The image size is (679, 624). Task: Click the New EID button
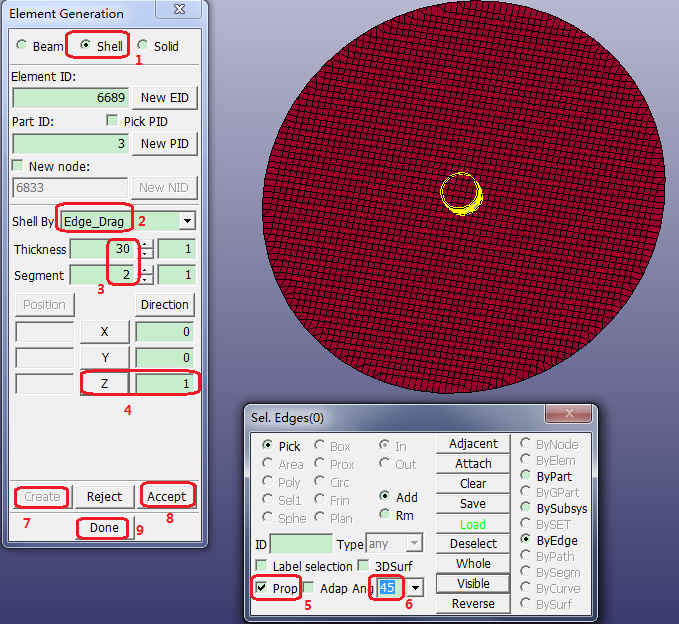pos(166,97)
